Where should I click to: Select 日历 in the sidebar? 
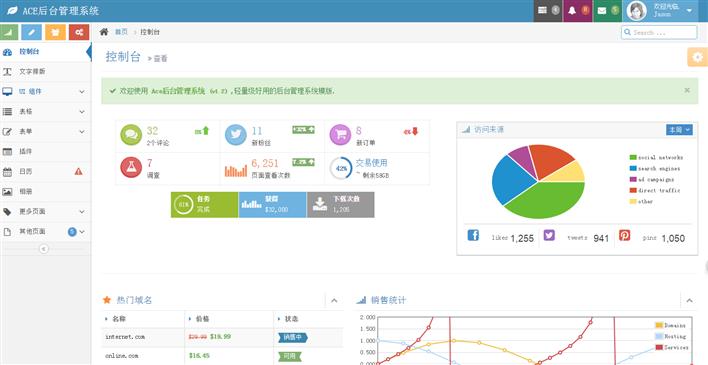[x=45, y=172]
